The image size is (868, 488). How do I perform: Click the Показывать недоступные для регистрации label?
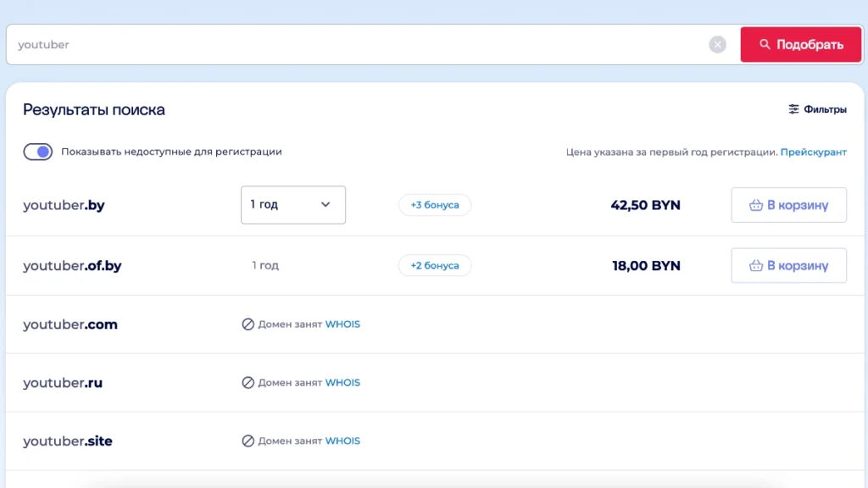tap(171, 152)
